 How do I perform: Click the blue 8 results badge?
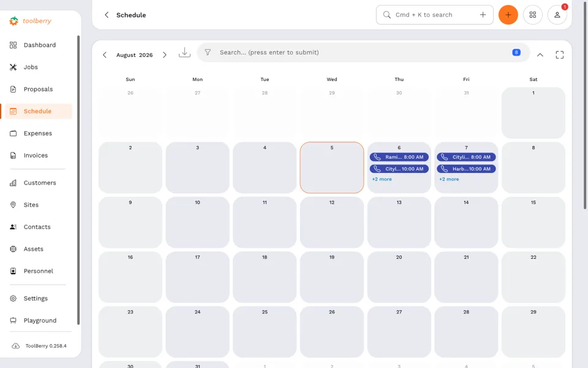(516, 53)
